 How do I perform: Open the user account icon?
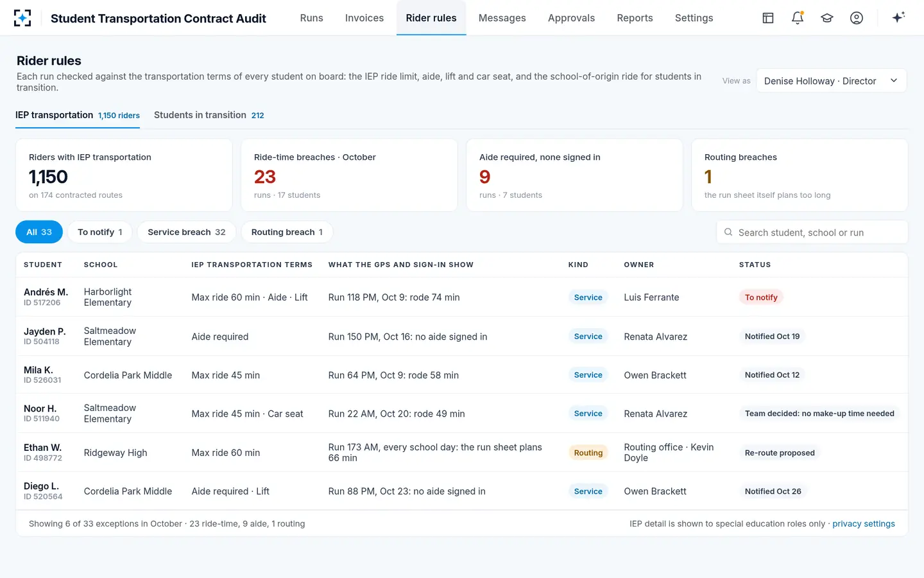coord(857,18)
